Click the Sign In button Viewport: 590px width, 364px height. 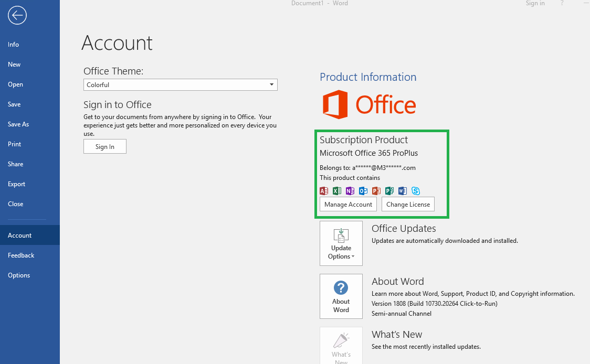105,147
